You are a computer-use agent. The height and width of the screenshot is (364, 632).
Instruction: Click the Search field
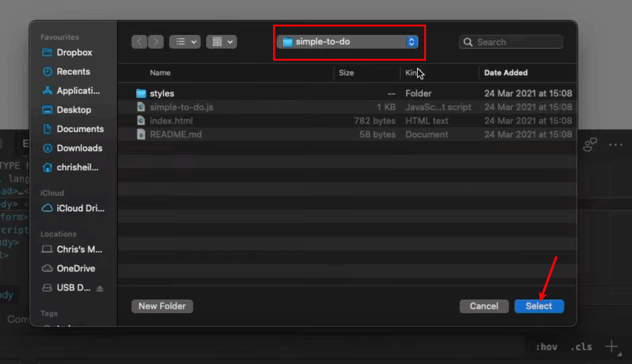pyautogui.click(x=511, y=42)
